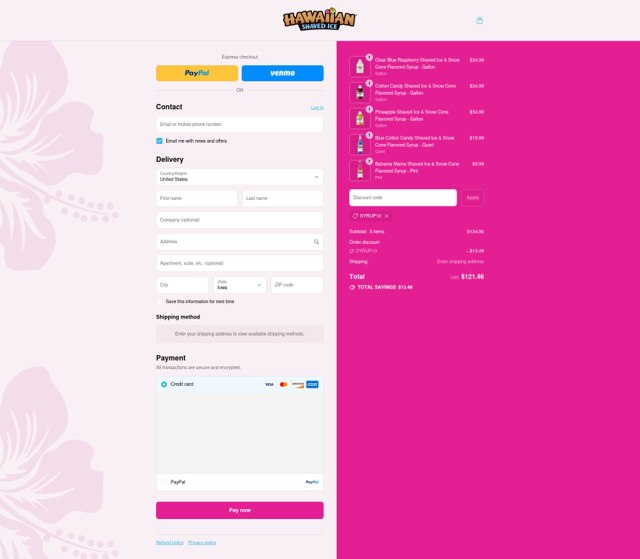Click the Visa card icon
Image resolution: width=640 pixels, height=559 pixels.
[269, 384]
